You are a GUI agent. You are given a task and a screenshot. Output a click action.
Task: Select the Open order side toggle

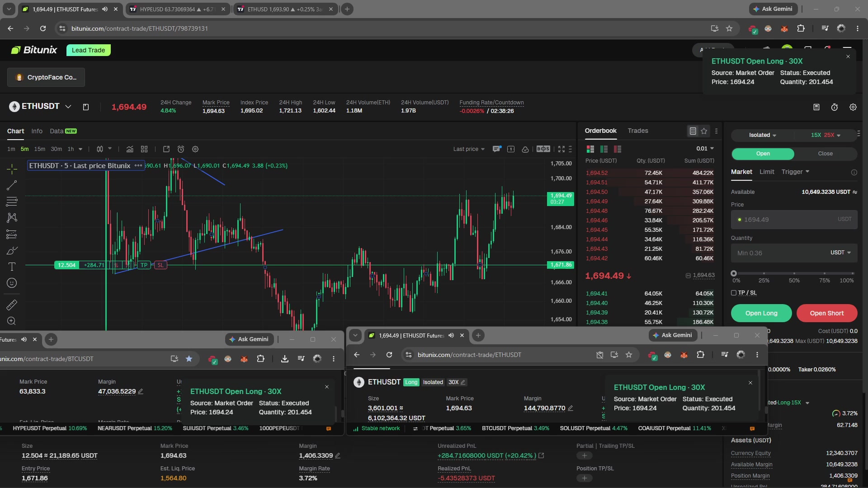pyautogui.click(x=763, y=154)
